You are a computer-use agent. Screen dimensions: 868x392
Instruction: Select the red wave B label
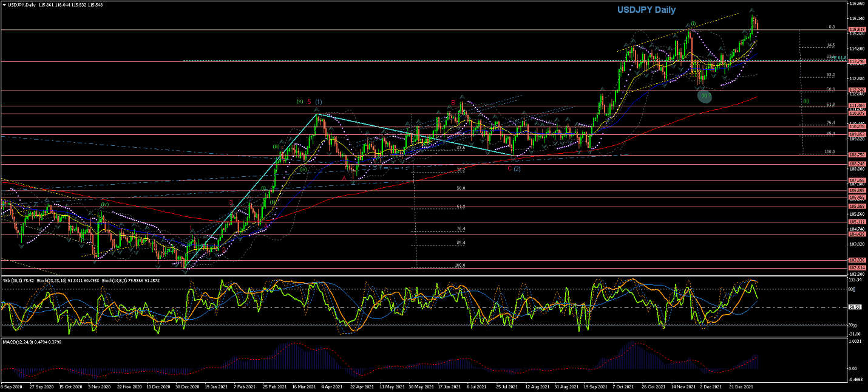click(453, 103)
